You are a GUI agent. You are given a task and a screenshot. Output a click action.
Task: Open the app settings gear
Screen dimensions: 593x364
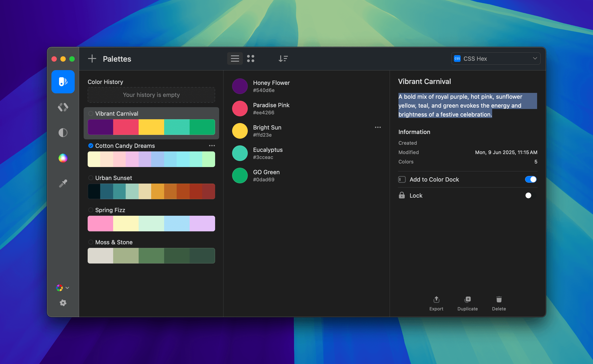coord(63,303)
